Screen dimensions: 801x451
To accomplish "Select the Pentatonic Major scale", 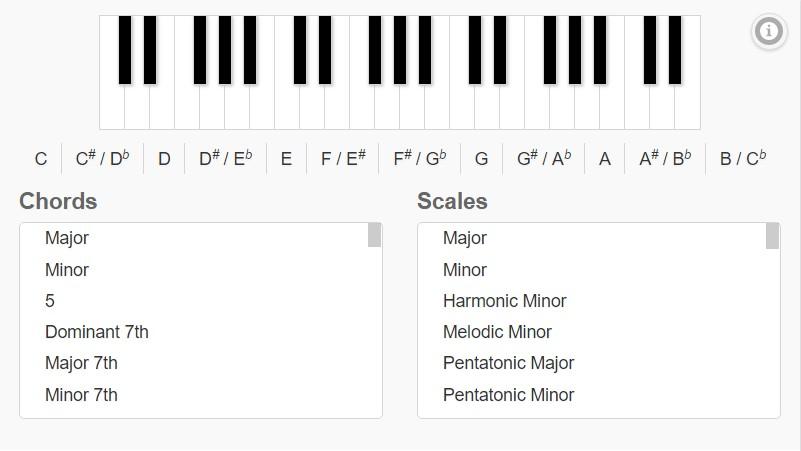I will [x=508, y=363].
